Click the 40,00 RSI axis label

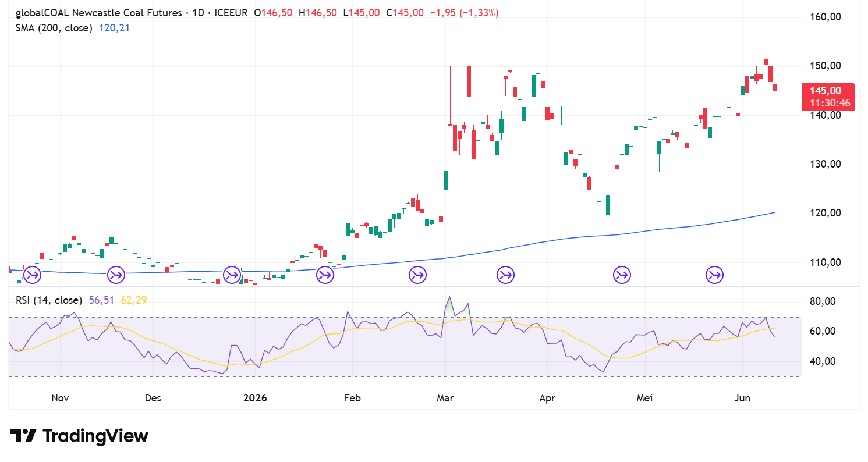point(823,361)
